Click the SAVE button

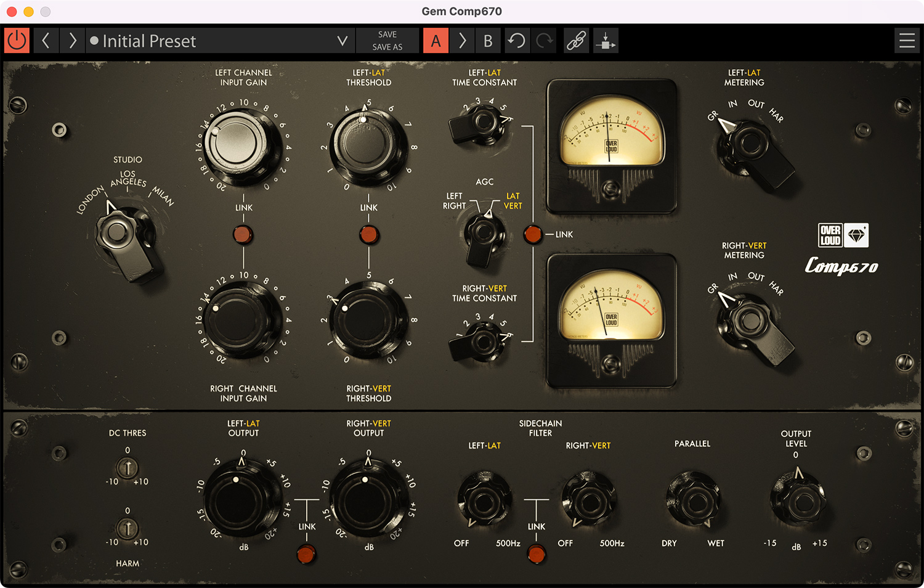387,35
